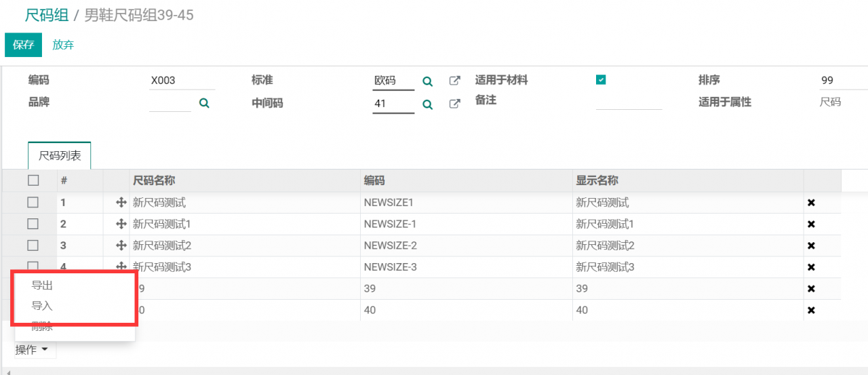Remove row 39 using X icon
Screen dimensions: 868x375
click(811, 289)
